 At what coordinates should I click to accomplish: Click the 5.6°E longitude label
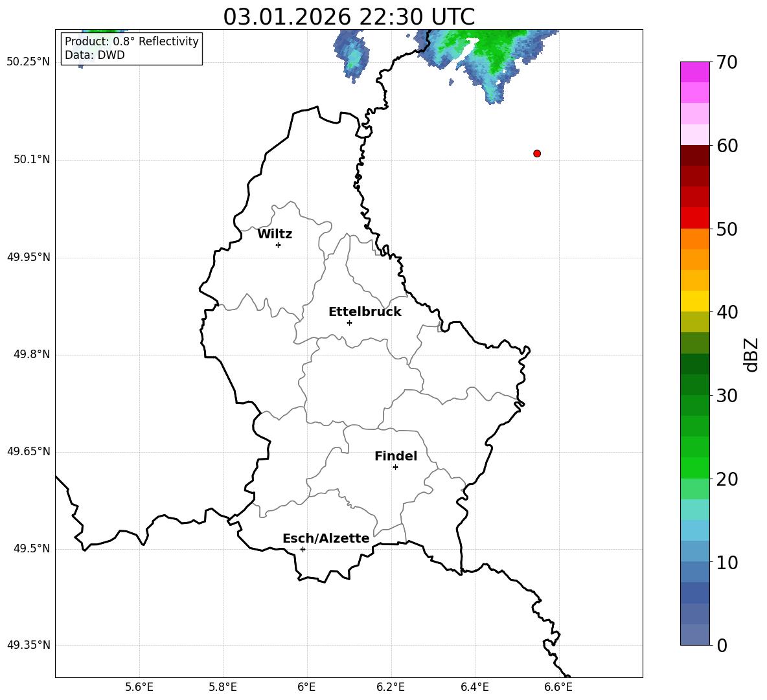point(139,687)
